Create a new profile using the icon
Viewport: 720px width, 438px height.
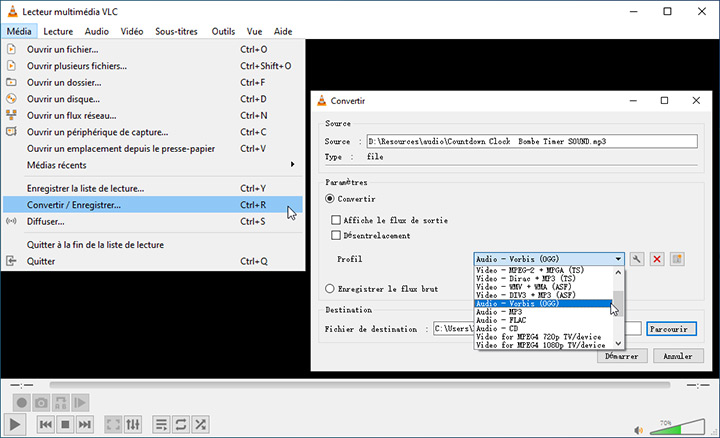pos(677,259)
